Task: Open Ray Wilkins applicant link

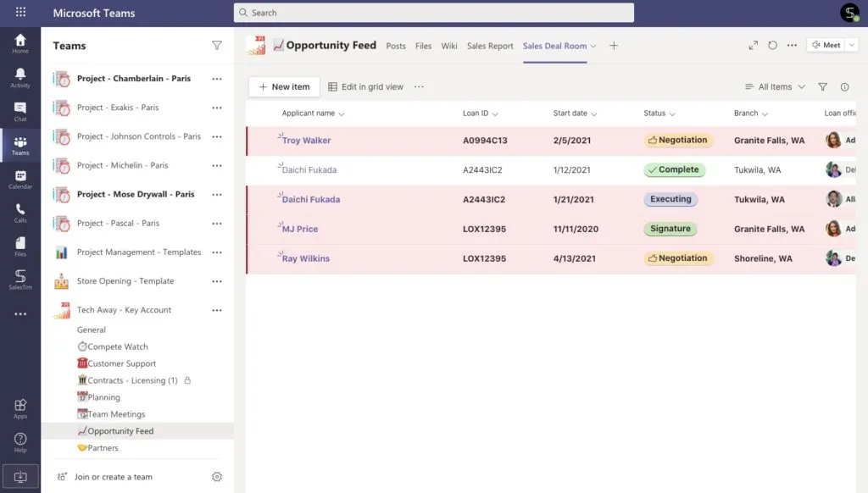Action: [305, 258]
